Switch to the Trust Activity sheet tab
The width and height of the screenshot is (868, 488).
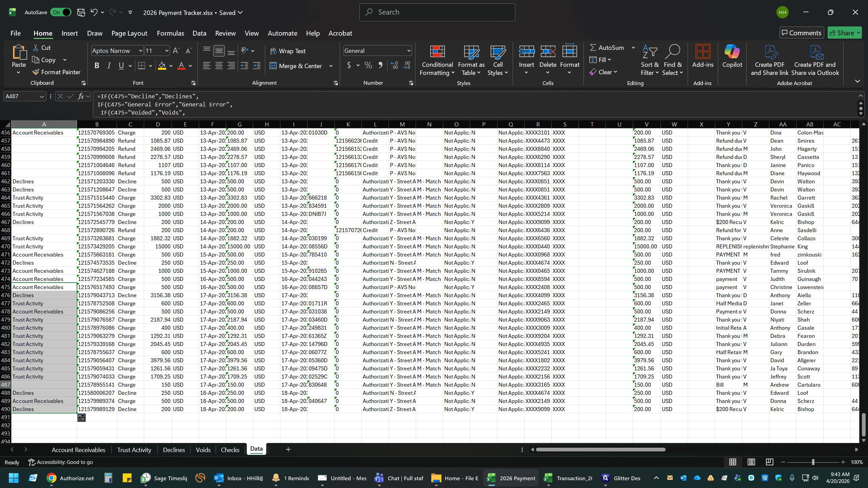[134, 450]
